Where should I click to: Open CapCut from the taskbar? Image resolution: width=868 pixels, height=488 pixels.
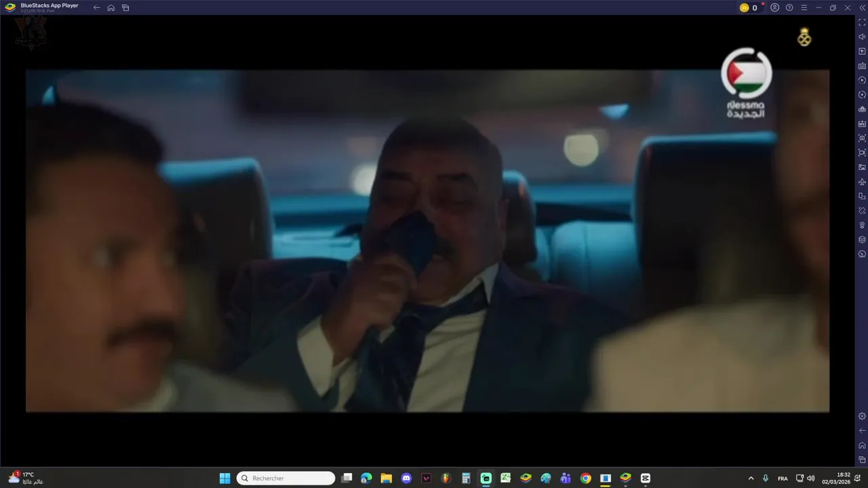(x=646, y=478)
